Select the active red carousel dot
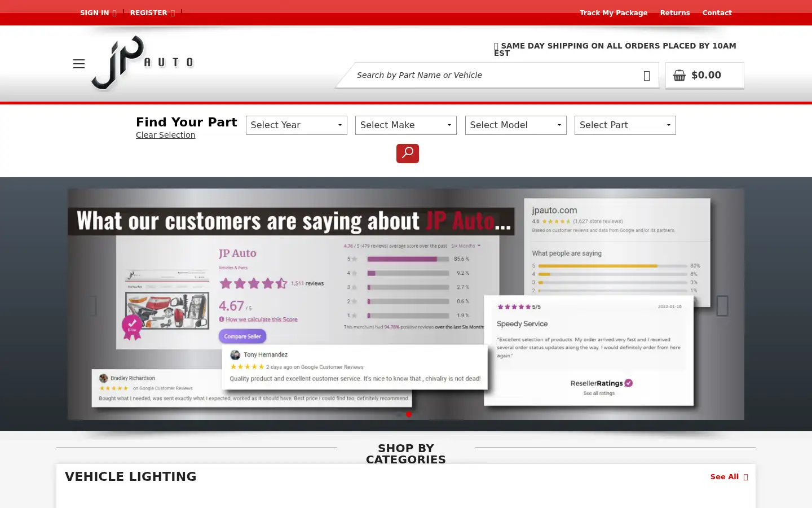 pos(409,414)
